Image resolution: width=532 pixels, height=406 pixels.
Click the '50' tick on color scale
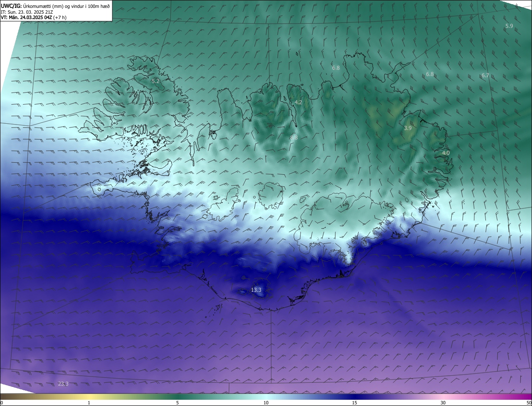[x=529, y=403]
